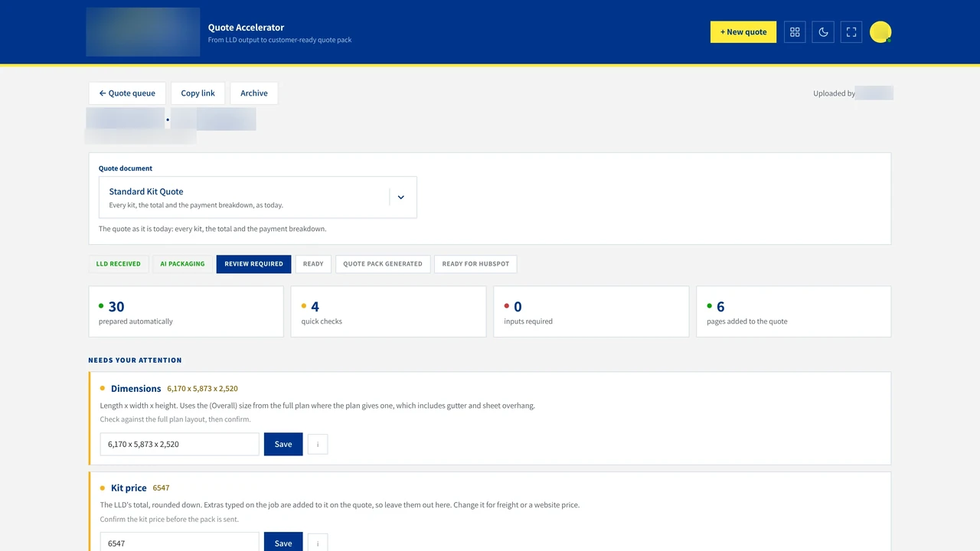
Task: Click the Dimensions item heading
Action: (x=136, y=389)
